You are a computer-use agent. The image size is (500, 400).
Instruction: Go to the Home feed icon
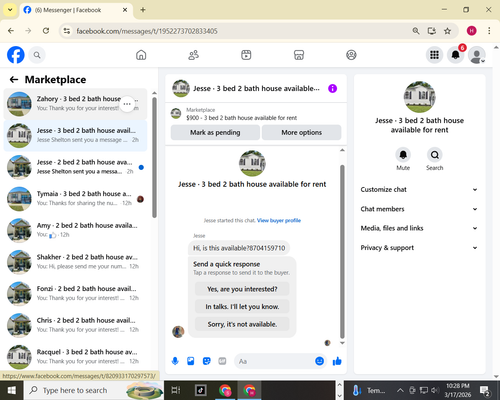point(141,55)
